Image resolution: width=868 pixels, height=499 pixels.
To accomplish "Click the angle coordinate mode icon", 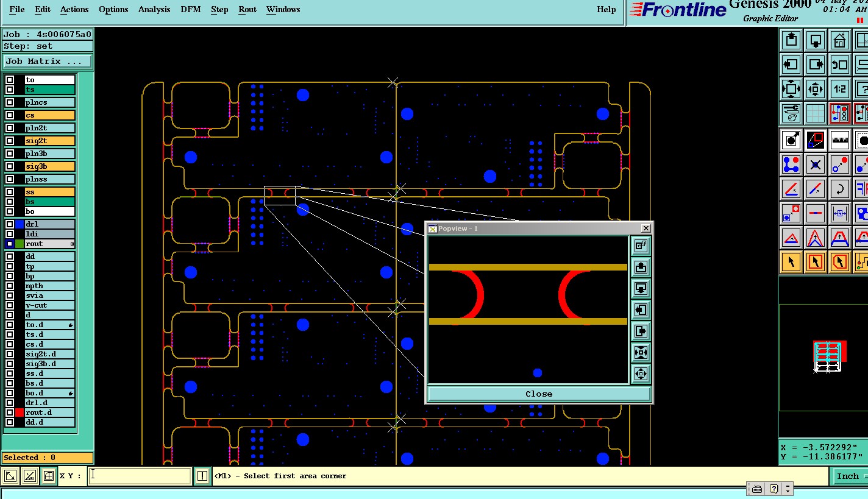I will point(29,476).
